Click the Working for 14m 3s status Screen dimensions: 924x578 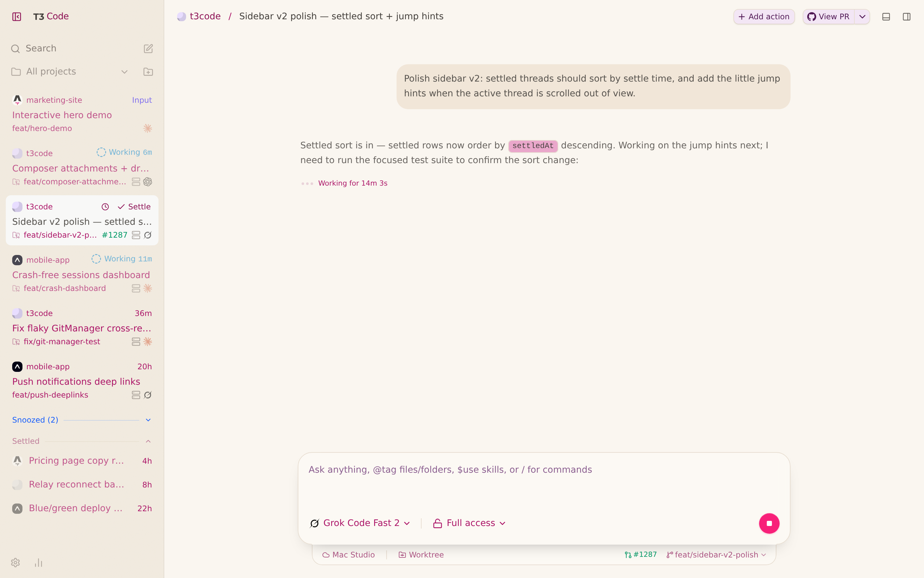(x=353, y=183)
